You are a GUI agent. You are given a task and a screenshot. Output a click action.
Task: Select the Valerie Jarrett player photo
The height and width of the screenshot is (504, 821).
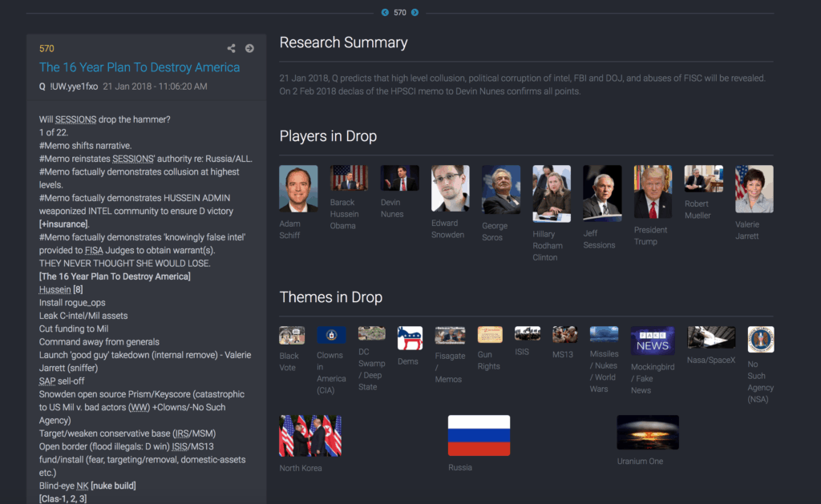[754, 189]
